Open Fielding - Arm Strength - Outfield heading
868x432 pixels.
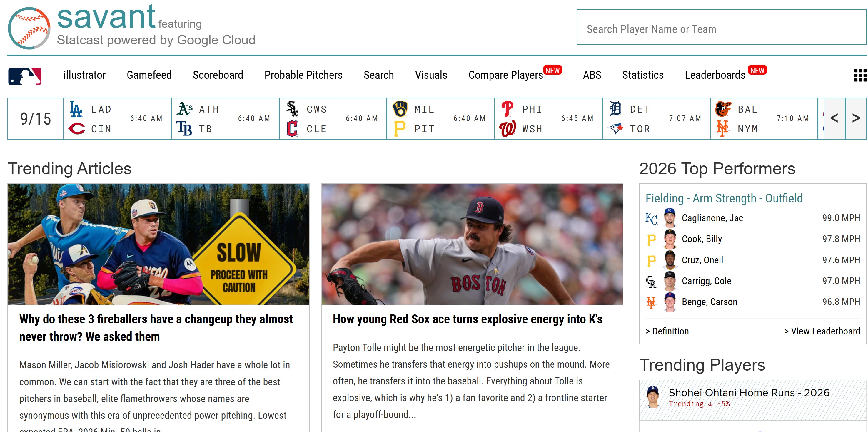(724, 198)
